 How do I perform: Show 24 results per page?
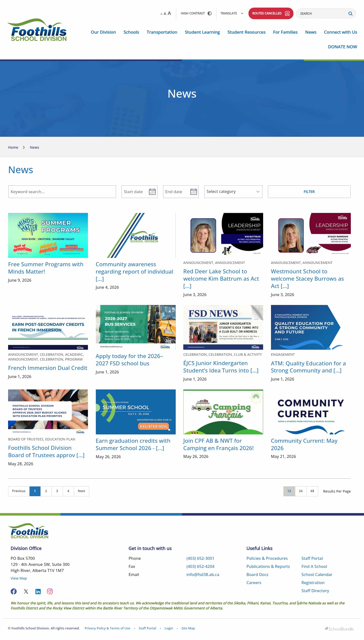pos(301,491)
